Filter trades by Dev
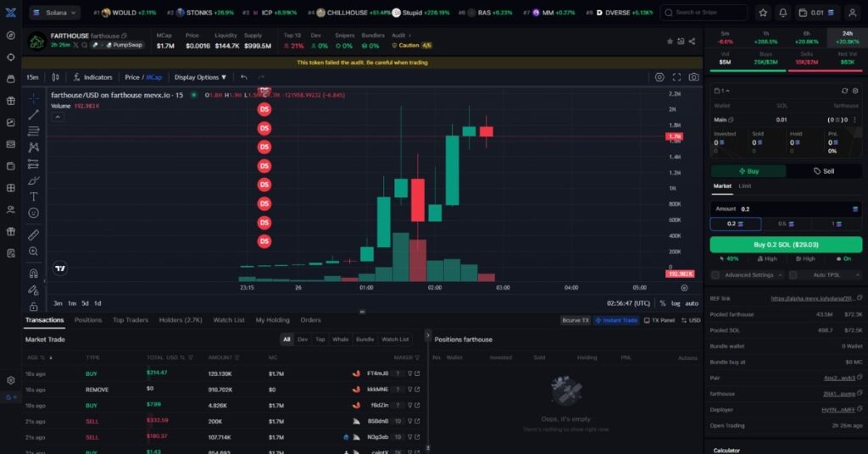 coord(303,340)
